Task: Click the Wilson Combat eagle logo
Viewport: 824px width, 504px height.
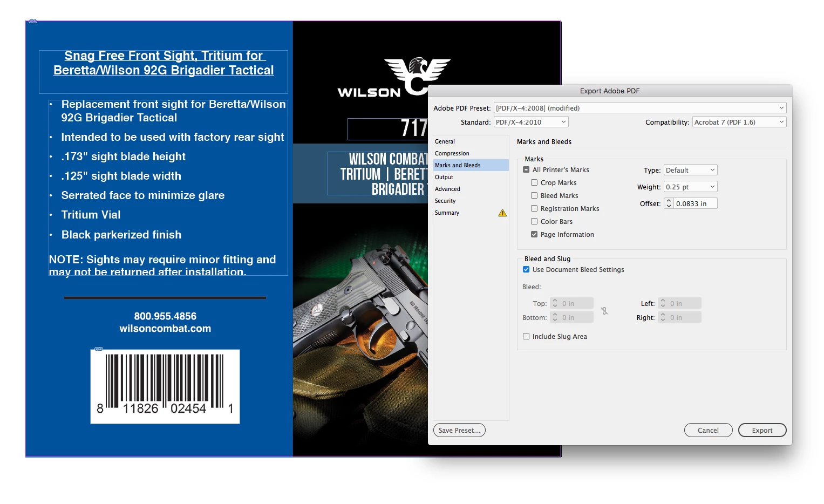Action: (417, 76)
